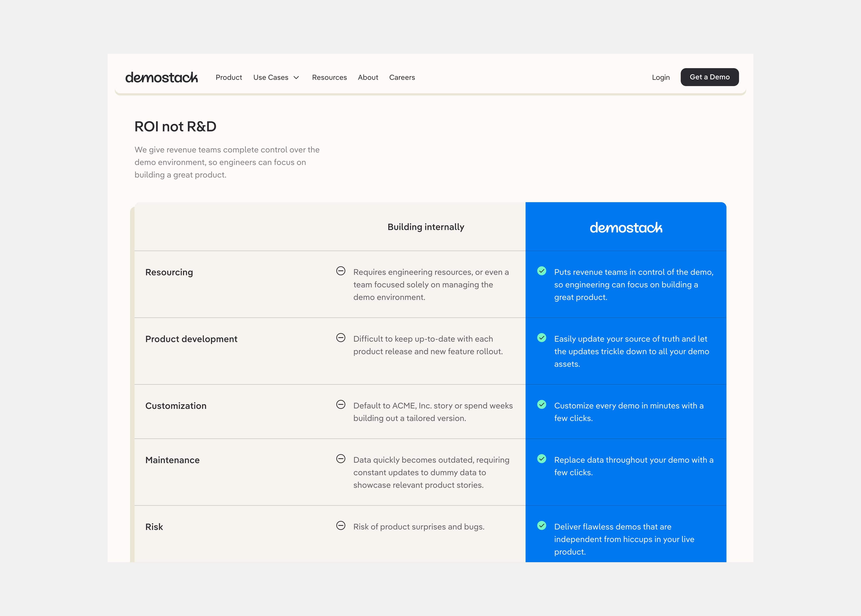Select the 'Risk' row label
This screenshot has height=616, width=861.
click(154, 527)
